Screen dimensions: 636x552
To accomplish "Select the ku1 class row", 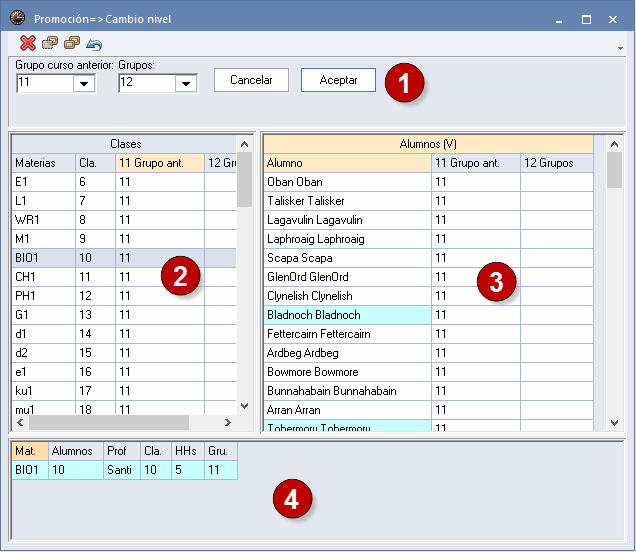I will coord(125,391).
